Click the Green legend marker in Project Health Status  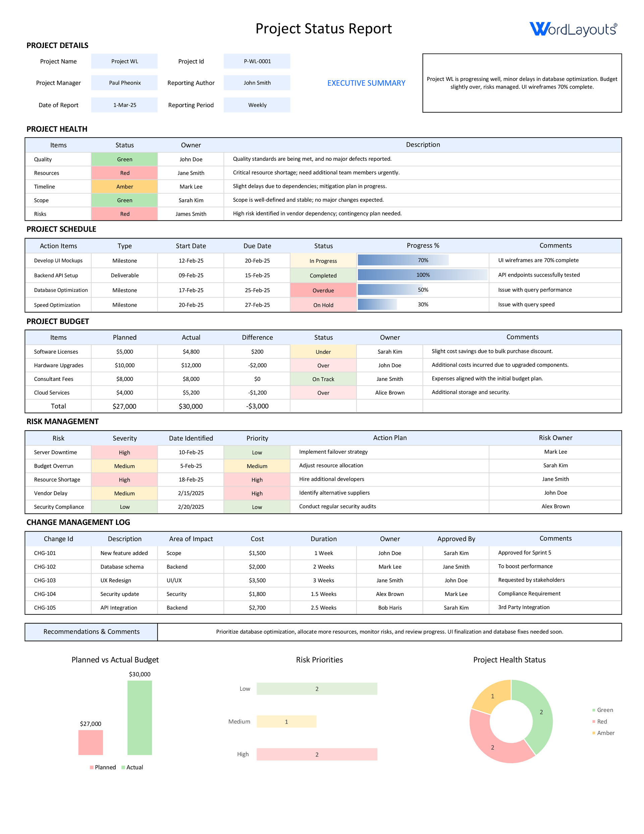point(594,710)
